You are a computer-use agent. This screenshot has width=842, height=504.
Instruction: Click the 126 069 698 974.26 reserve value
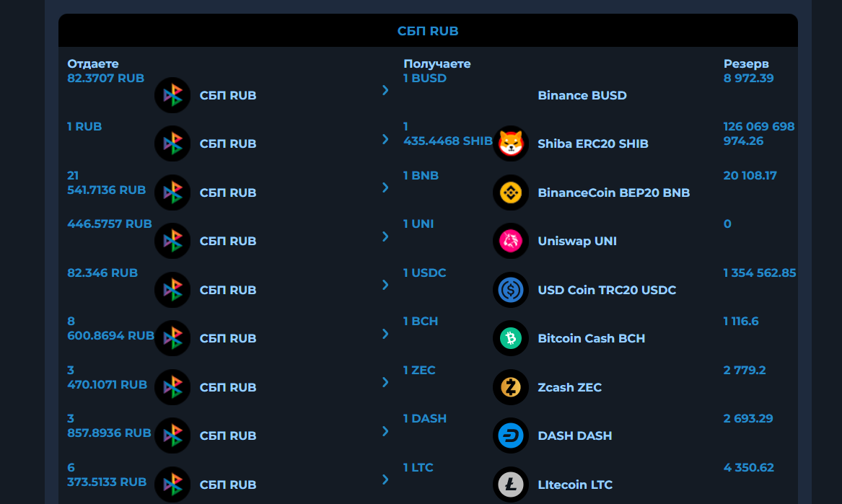click(759, 133)
